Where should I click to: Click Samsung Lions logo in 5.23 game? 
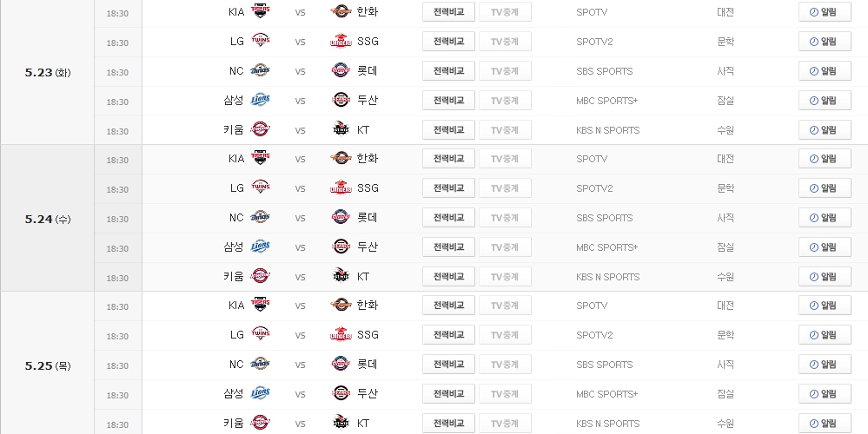point(260,100)
